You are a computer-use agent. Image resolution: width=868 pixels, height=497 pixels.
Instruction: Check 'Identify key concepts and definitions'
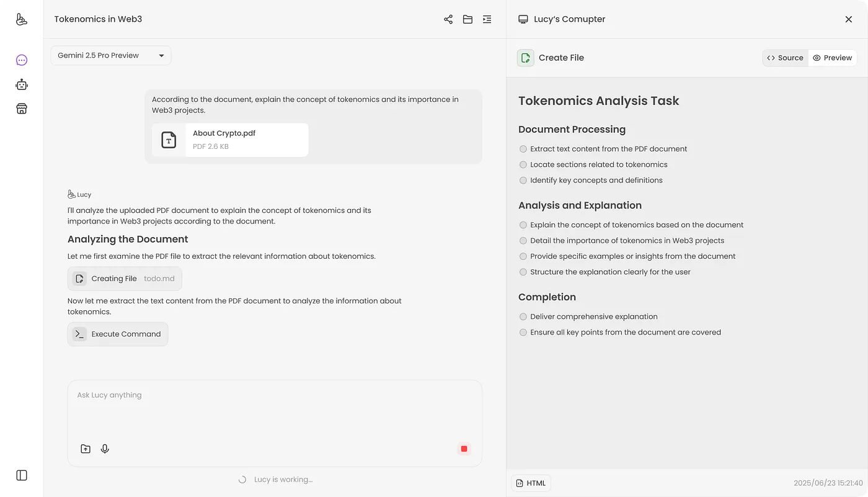click(x=523, y=180)
